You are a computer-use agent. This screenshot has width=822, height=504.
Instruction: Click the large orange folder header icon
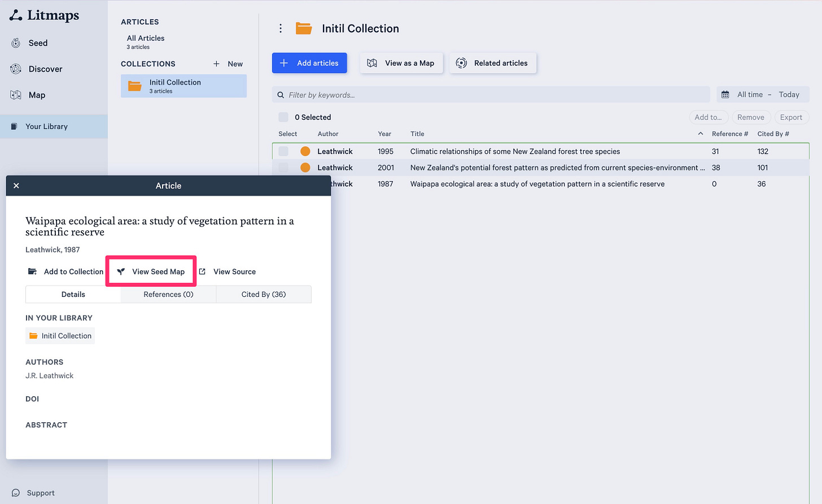304,28
